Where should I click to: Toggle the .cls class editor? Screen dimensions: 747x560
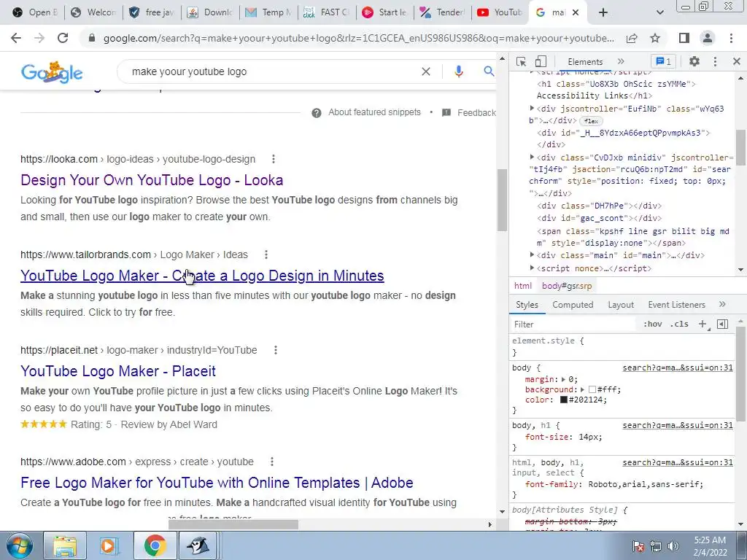tap(679, 324)
